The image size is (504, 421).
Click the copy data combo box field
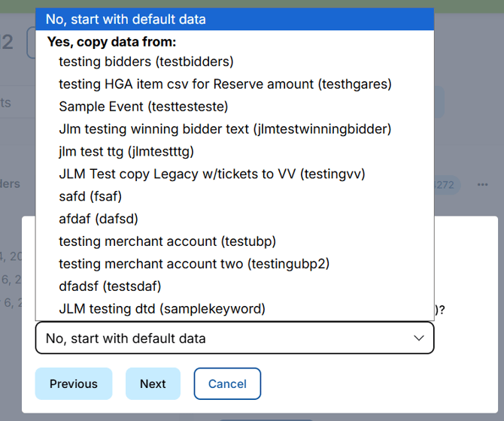point(226,338)
